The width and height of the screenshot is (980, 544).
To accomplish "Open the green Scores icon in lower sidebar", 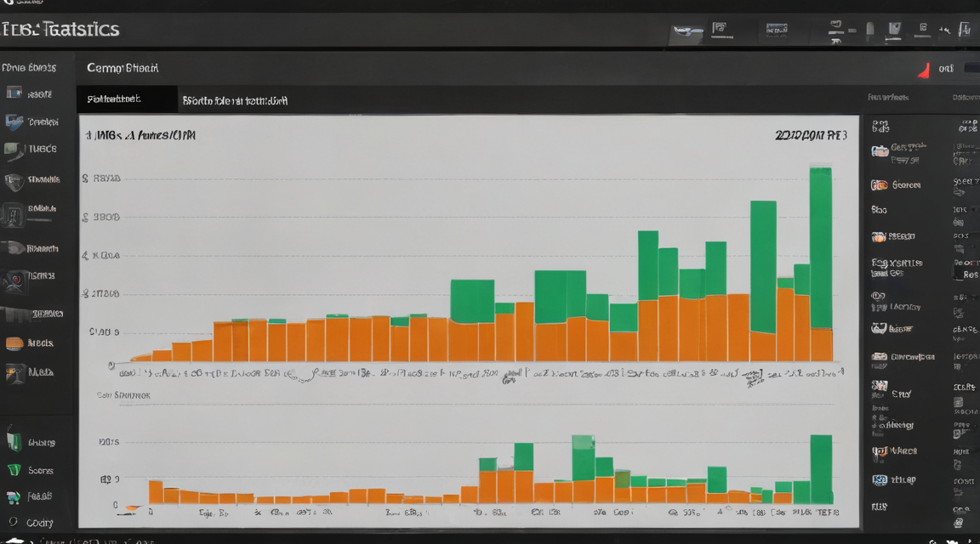I will pyautogui.click(x=14, y=470).
